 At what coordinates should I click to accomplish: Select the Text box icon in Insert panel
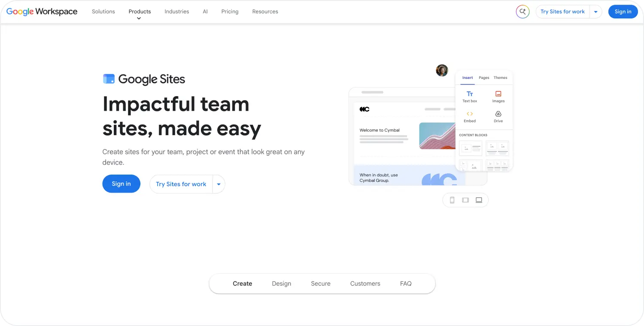point(470,94)
